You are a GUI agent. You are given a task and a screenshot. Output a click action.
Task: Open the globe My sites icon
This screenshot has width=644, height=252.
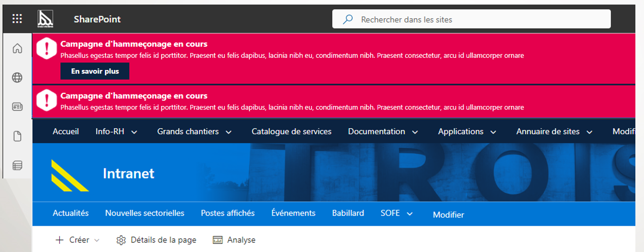coord(17,78)
